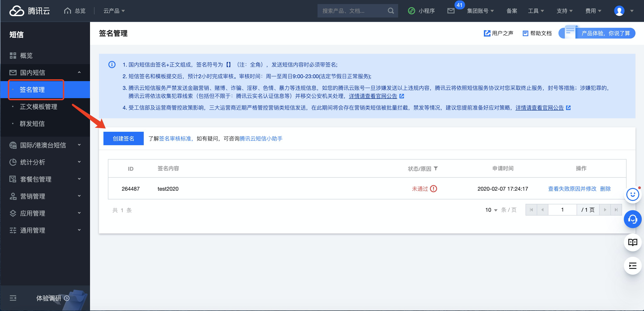Click the smiley face feedback button
Screen dimensions: 644x311
coord(633,194)
